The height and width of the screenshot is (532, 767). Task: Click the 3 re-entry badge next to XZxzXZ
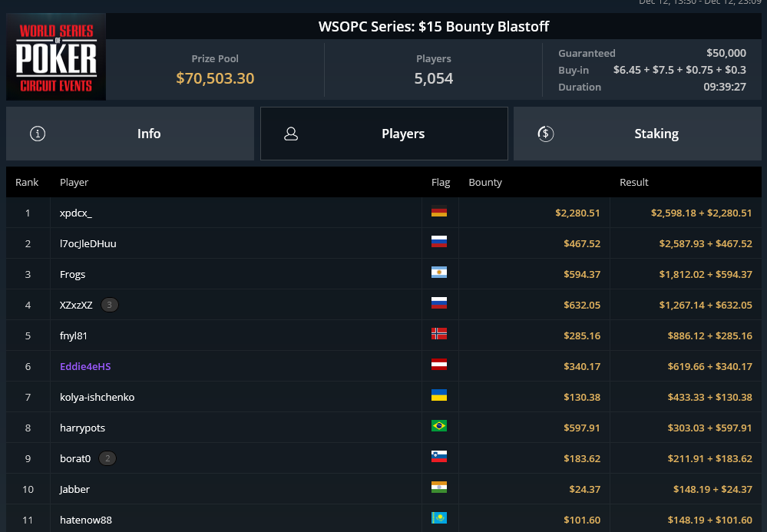[x=109, y=305]
